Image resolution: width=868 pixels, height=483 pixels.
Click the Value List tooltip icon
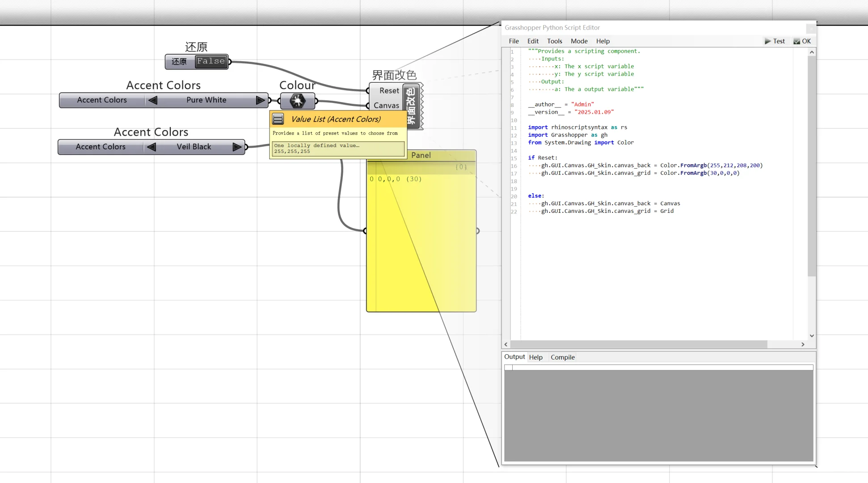tap(278, 119)
